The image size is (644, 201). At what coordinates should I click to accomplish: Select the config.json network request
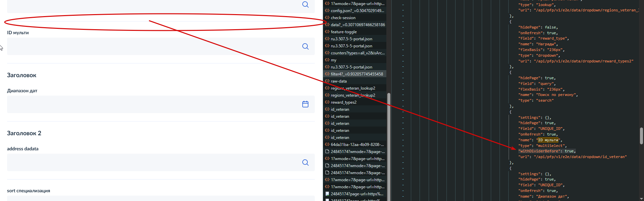355,11
